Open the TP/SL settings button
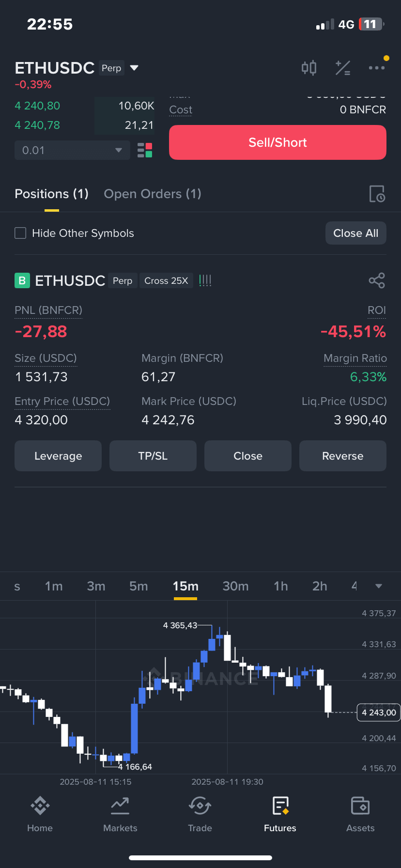The width and height of the screenshot is (401, 868). pos(153,456)
